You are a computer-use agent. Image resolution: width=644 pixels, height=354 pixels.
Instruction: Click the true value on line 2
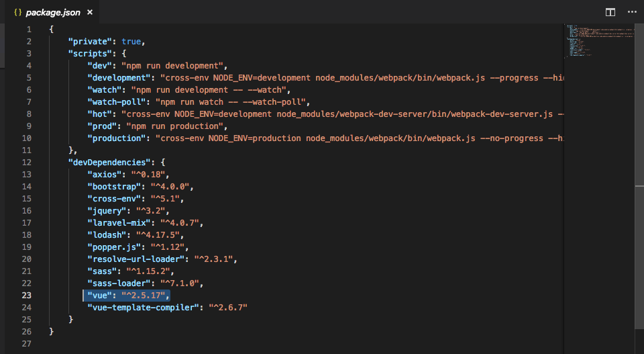tap(131, 42)
